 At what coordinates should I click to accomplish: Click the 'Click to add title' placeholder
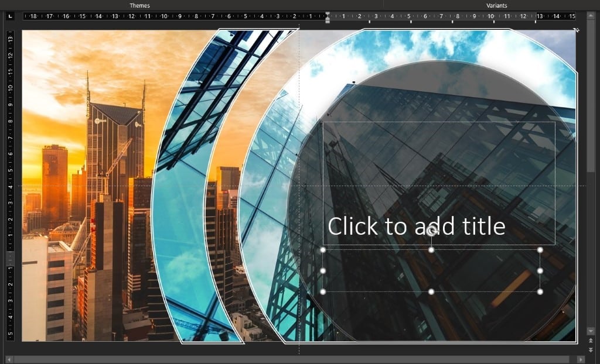point(416,226)
